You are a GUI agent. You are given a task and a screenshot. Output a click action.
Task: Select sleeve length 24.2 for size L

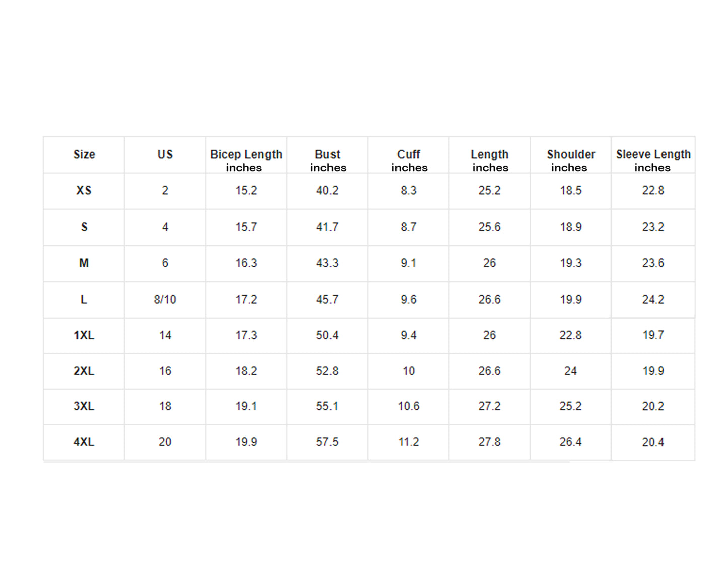pos(653,300)
